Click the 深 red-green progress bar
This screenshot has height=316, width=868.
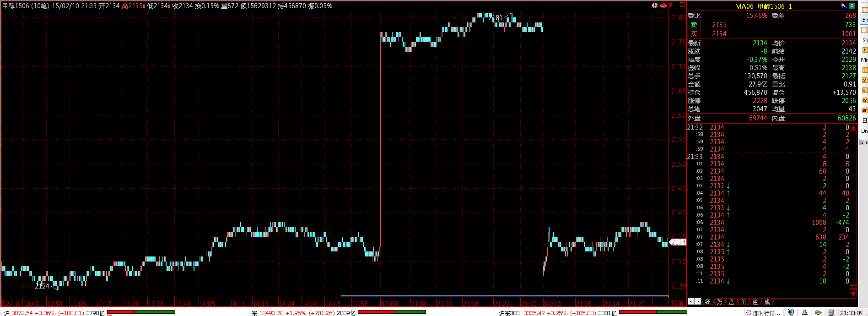pos(392,312)
